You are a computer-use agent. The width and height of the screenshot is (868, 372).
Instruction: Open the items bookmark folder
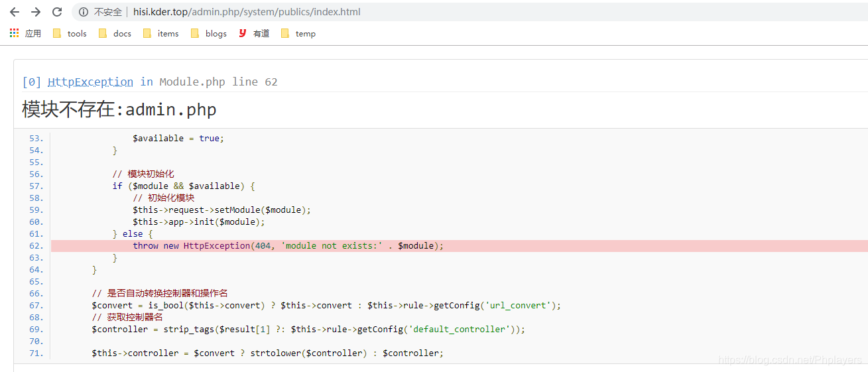(160, 33)
